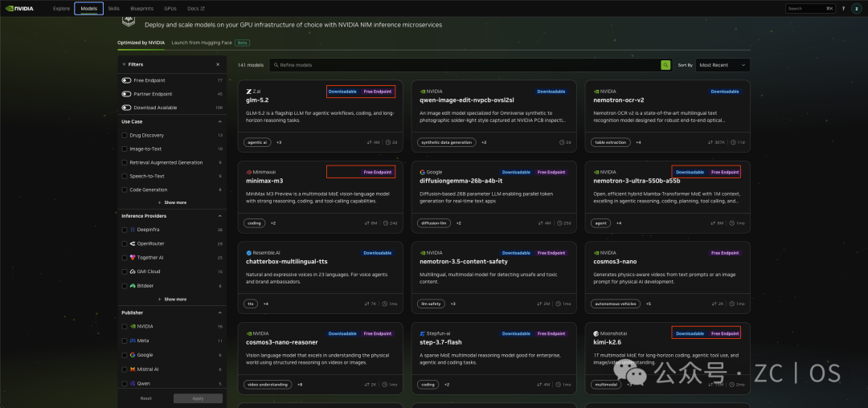Show more Inference Providers options
Image resolution: width=868 pixels, height=408 pixels.
click(x=172, y=299)
